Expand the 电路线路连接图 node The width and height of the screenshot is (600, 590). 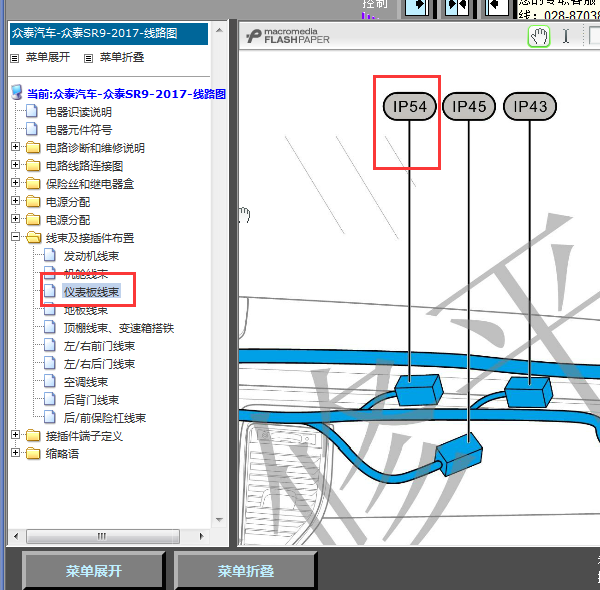15,165
